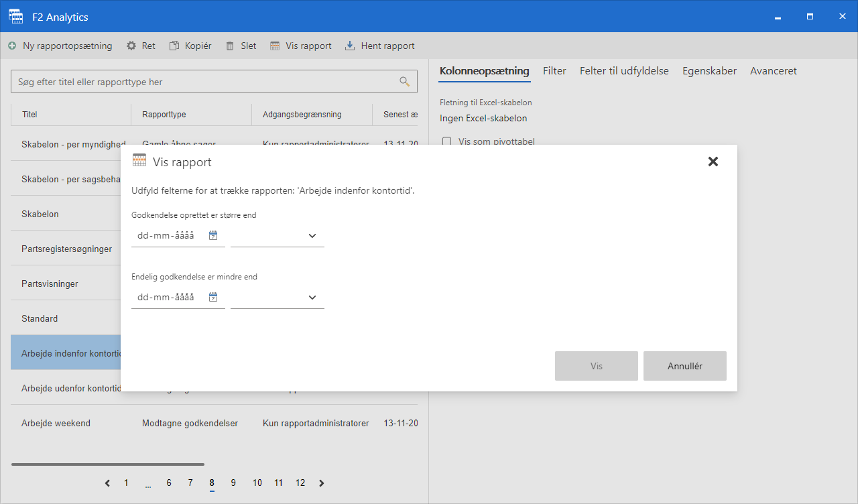Click the Godkendelse oprettet date input field
The image size is (858, 504).
coord(168,236)
